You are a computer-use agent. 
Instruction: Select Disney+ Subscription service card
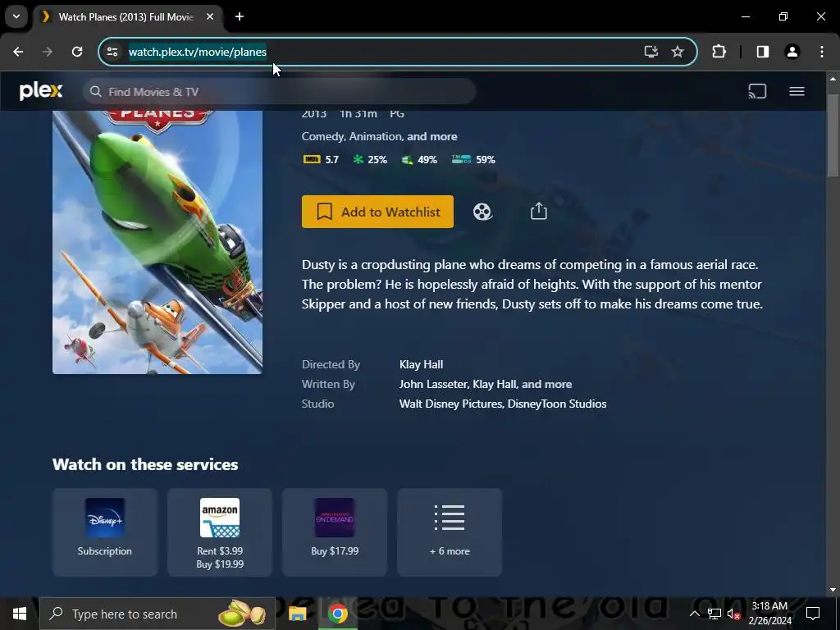105,532
